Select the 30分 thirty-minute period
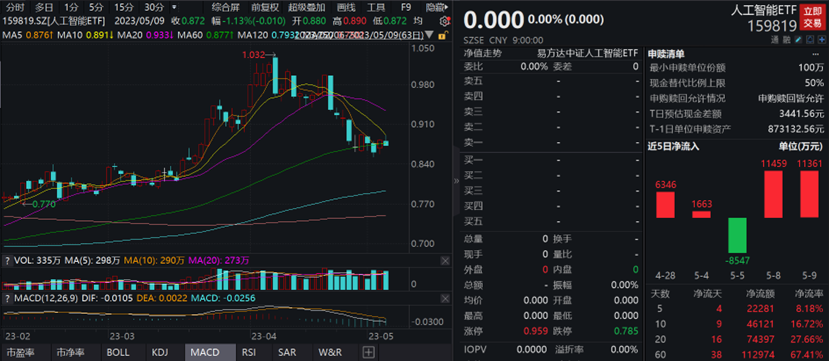 tap(154, 7)
